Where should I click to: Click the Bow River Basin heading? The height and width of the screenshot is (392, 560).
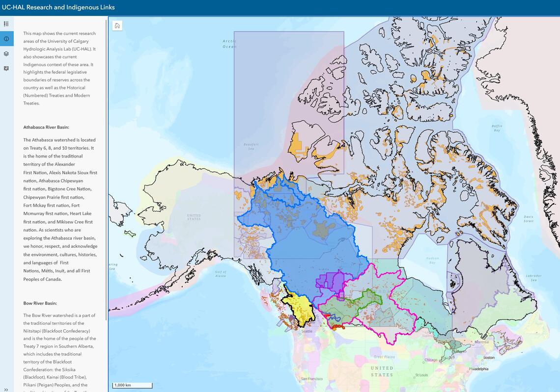coord(40,303)
